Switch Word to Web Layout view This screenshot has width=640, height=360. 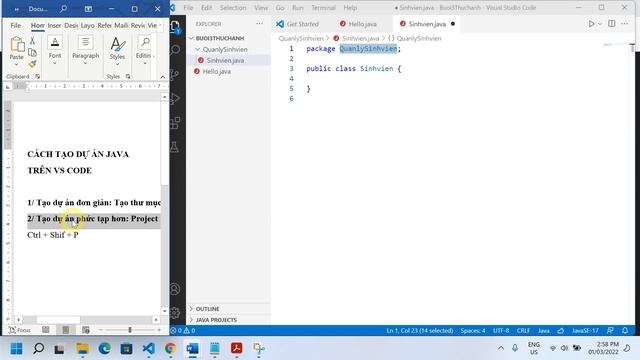coord(86,329)
